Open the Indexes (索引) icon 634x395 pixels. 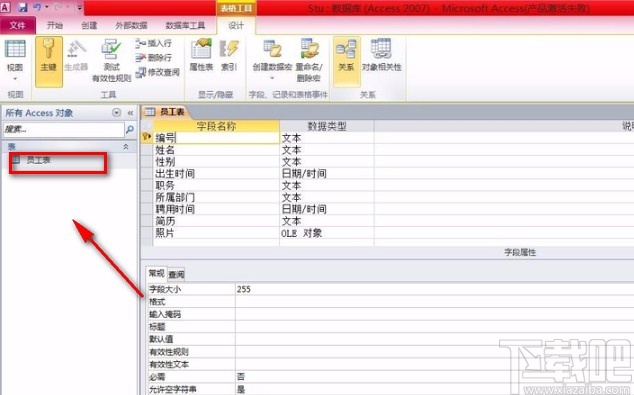(229, 56)
